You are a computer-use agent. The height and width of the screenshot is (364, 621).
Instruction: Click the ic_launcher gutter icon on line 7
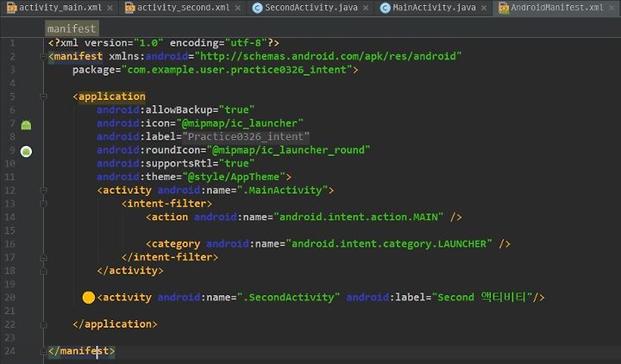coord(26,125)
